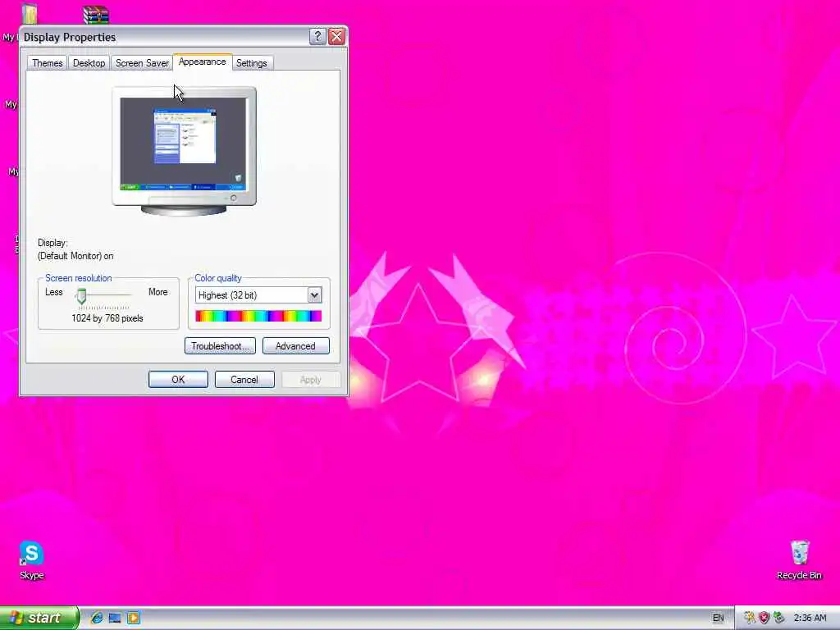Open the WinRAR desktop icon
The image size is (840, 630).
pyautogui.click(x=96, y=15)
